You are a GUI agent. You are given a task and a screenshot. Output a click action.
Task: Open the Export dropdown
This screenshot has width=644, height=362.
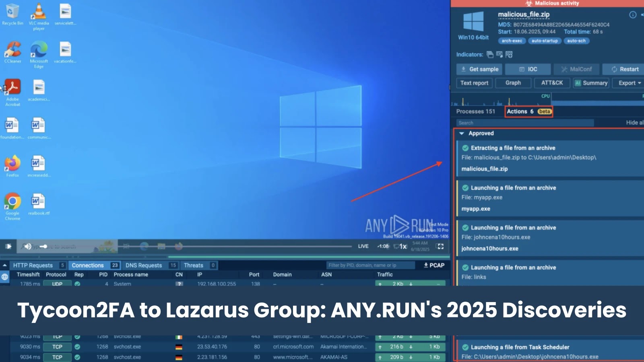[x=627, y=83]
